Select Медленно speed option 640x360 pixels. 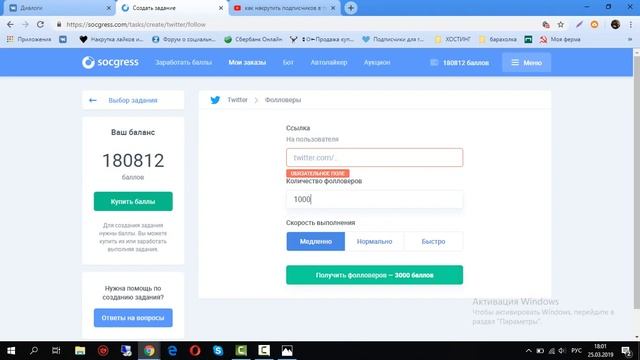click(x=316, y=241)
